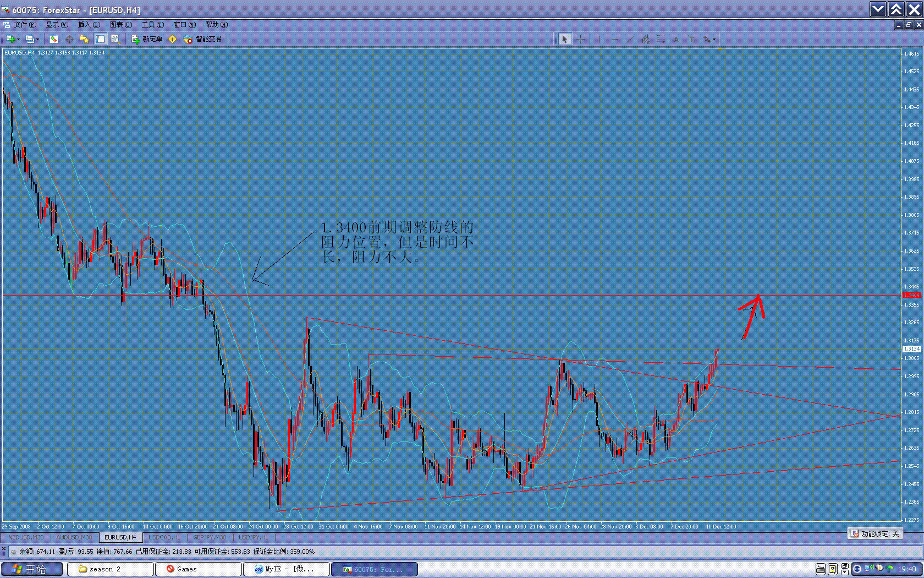The image size is (924, 578).
Task: Choose the trendline drawing tool
Action: 630,39
